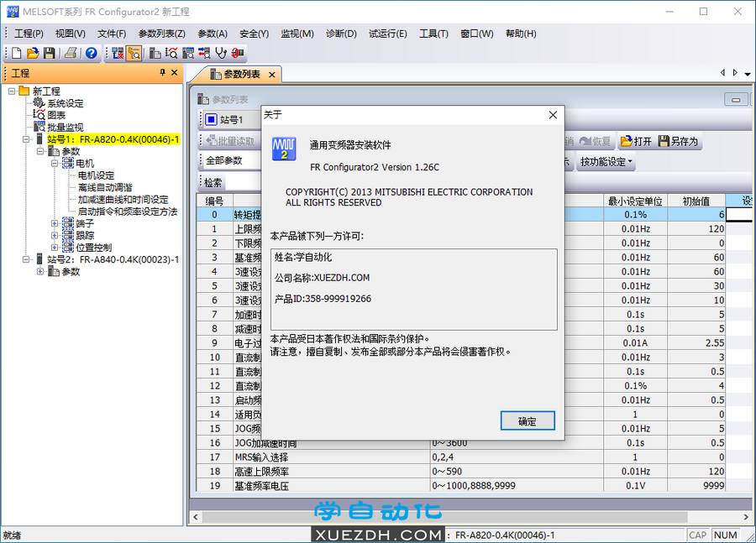The image size is (756, 543).
Task: Open the 试运行(E) menu
Action: (387, 34)
